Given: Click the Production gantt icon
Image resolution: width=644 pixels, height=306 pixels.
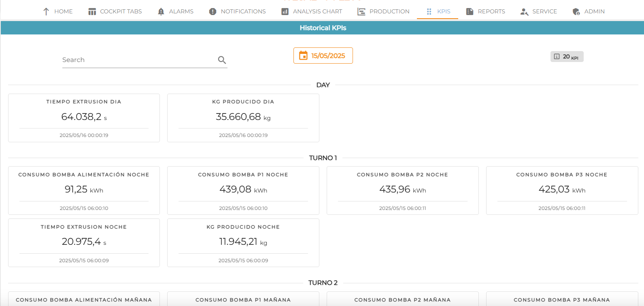Looking at the screenshot, I should (x=361, y=12).
